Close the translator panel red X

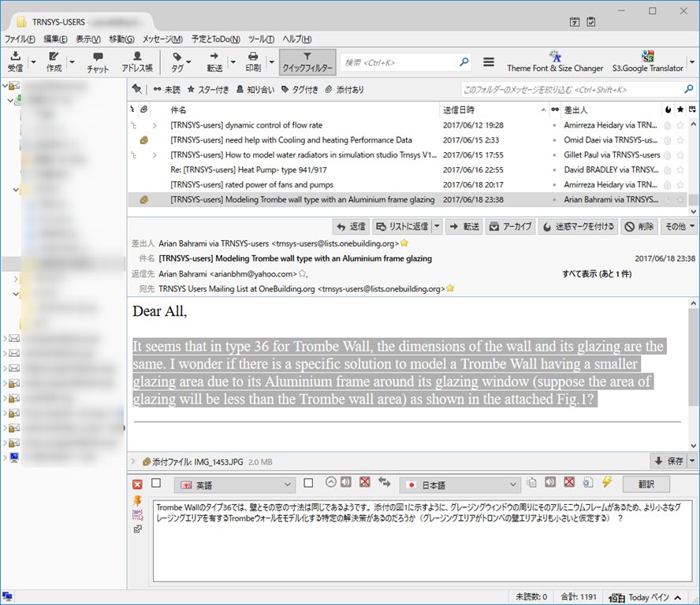coord(137,484)
